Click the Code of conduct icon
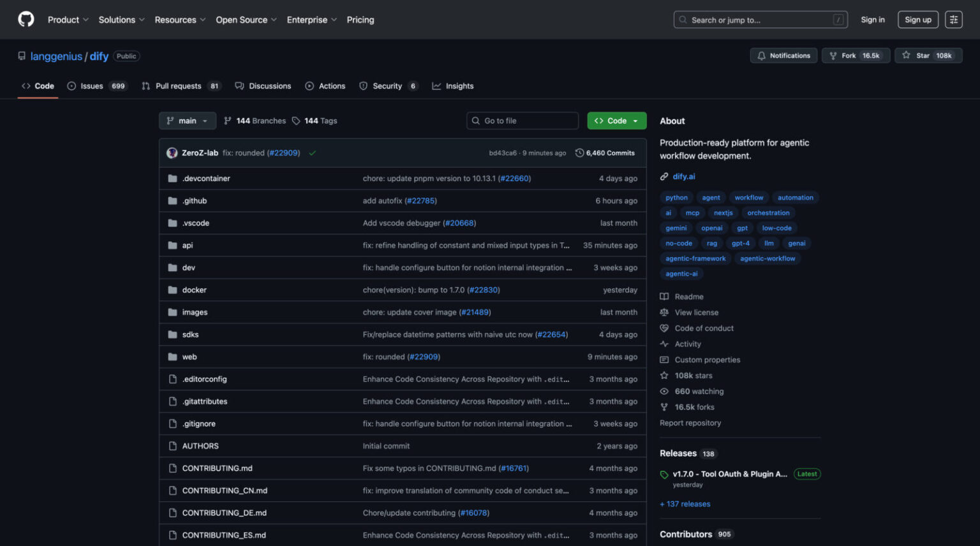This screenshot has height=546, width=980. (x=664, y=328)
